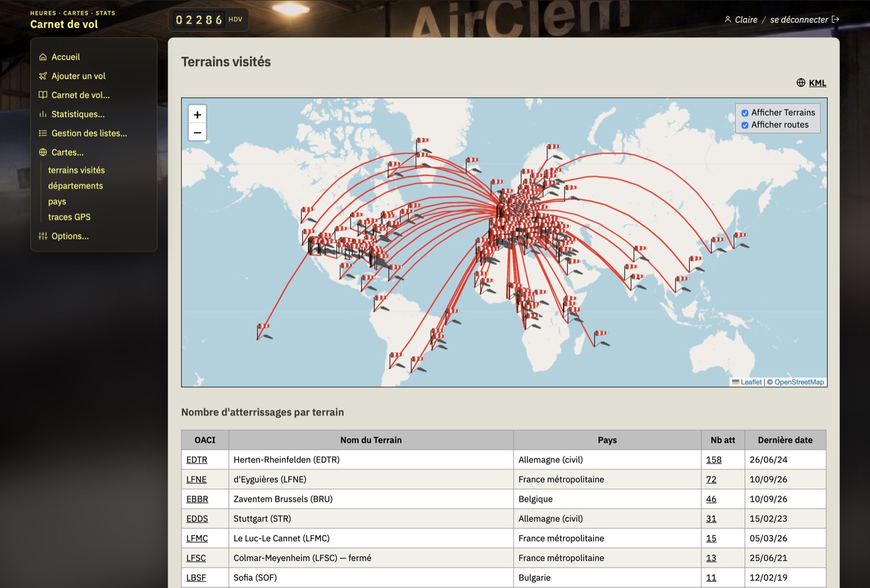Screen dimensions: 870x588
Task: Expand the Options... menu
Action: (70, 236)
